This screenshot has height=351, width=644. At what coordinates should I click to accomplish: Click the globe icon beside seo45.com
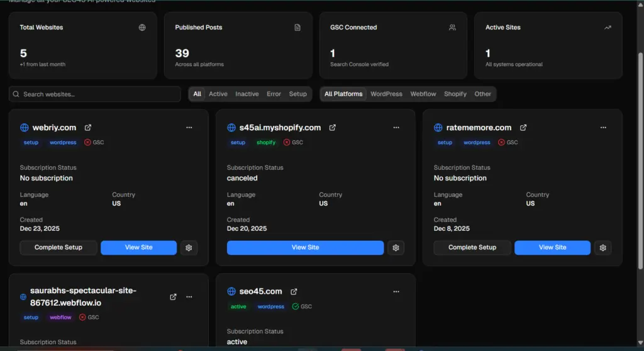pos(231,291)
